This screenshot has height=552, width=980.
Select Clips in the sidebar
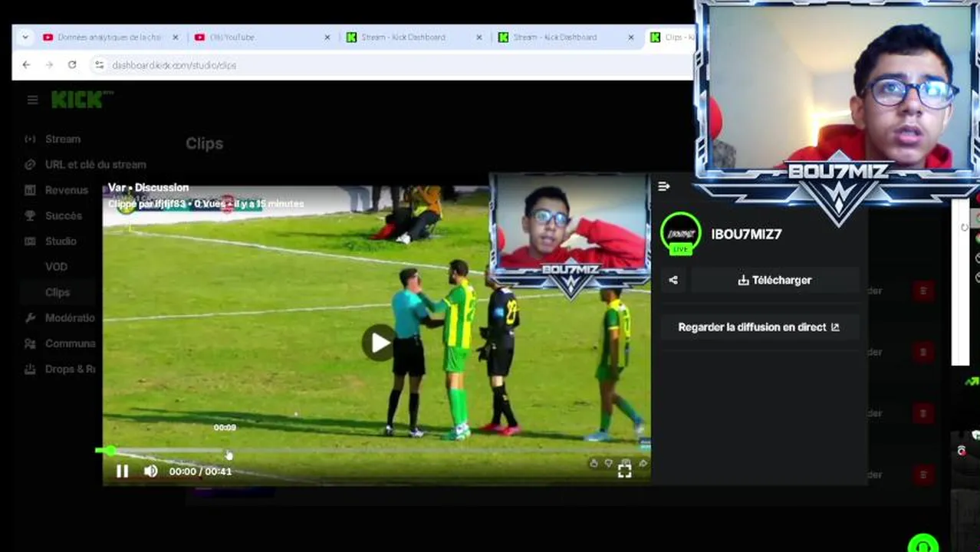coord(58,292)
